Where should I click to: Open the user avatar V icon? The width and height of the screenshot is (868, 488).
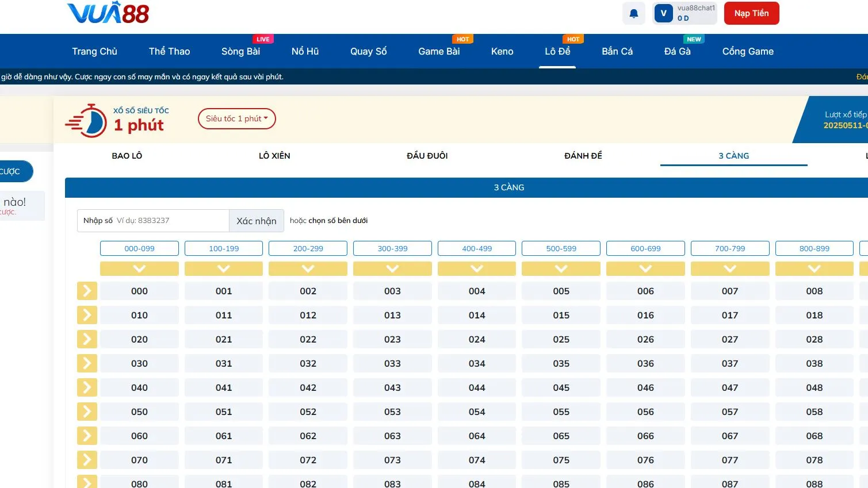point(663,14)
